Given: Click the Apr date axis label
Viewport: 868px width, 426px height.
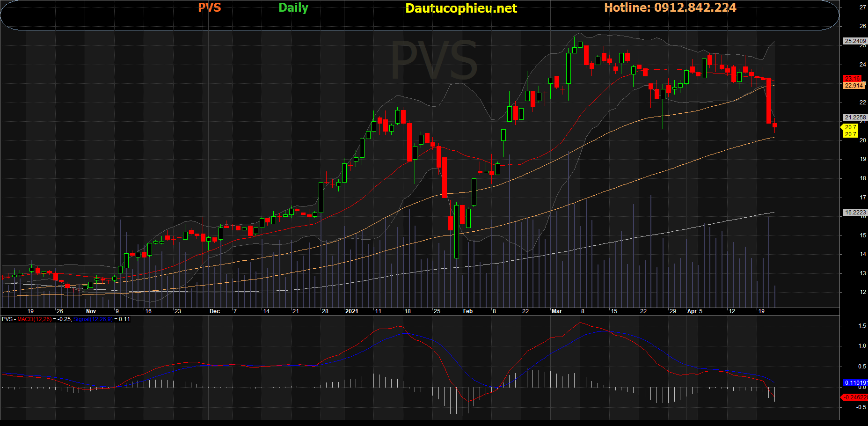Looking at the screenshot, I should 692,311.
